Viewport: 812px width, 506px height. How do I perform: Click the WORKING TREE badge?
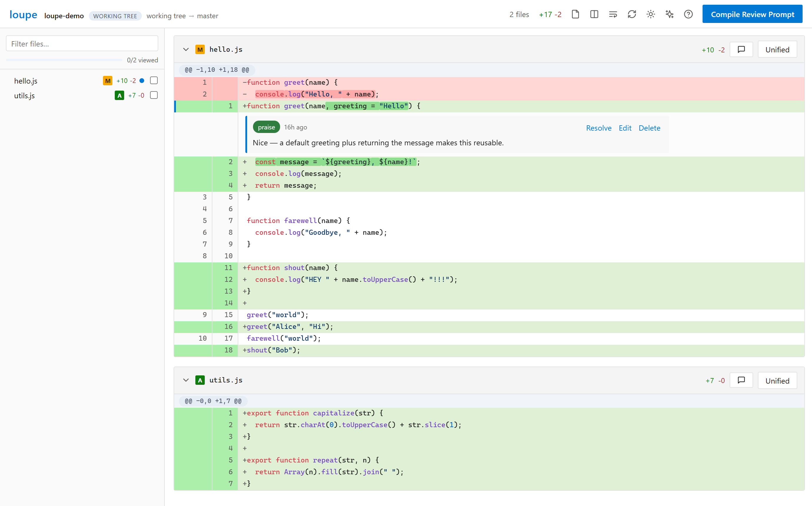[115, 16]
